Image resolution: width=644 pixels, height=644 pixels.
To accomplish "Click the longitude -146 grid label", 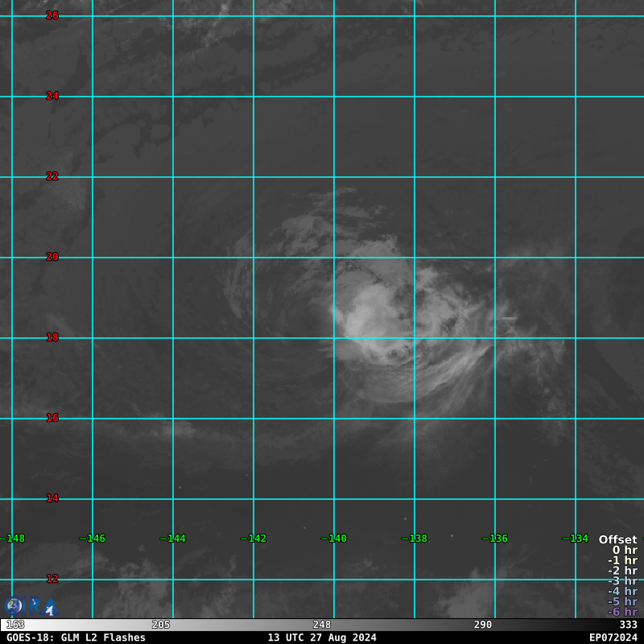I will pos(93,539).
